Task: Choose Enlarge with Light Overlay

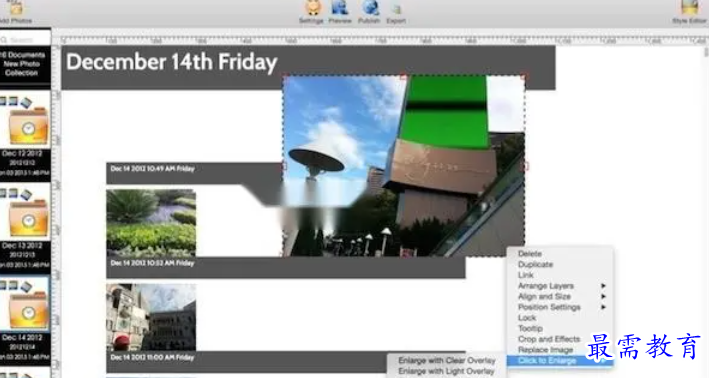Action: pyautogui.click(x=446, y=371)
